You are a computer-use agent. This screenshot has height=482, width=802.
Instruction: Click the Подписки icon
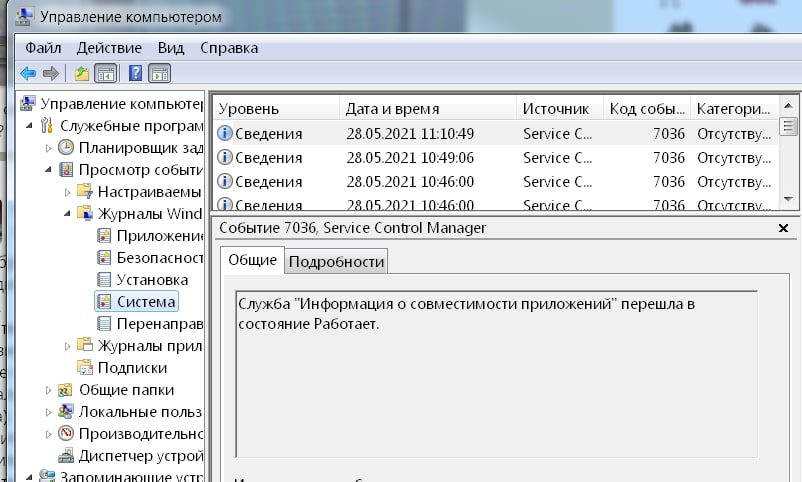pyautogui.click(x=84, y=367)
